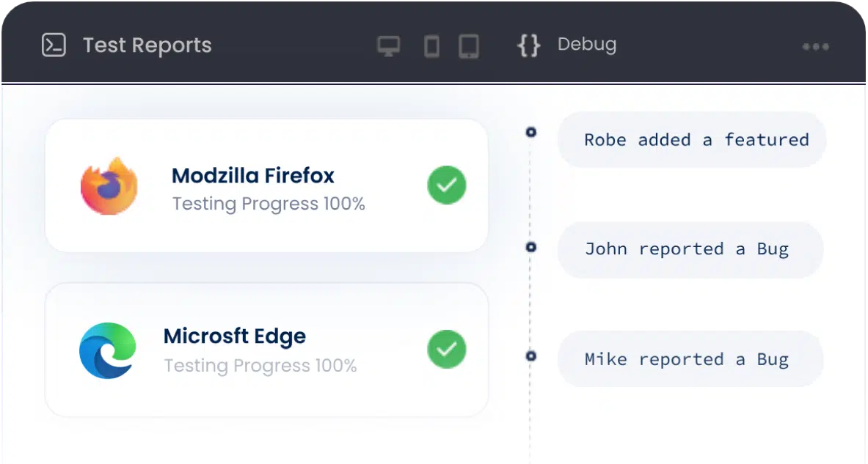Click timeline dot beside John's bug report
This screenshot has width=868, height=464.
coord(531,246)
